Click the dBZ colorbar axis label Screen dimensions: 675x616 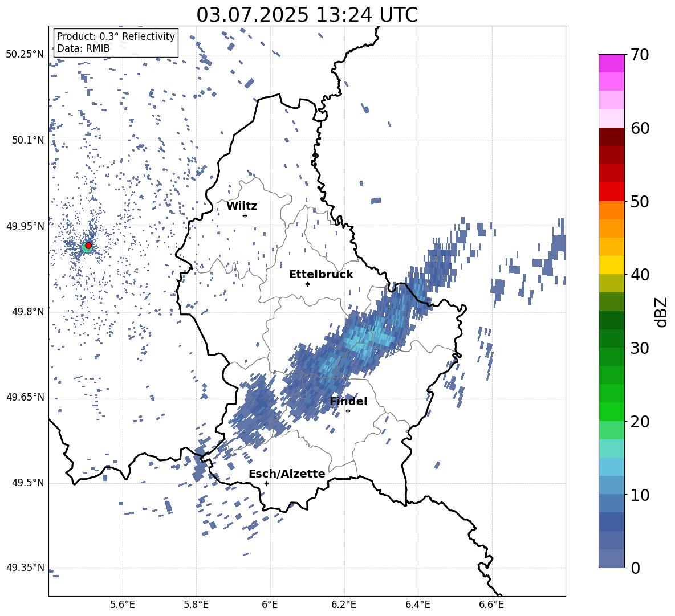(x=661, y=312)
